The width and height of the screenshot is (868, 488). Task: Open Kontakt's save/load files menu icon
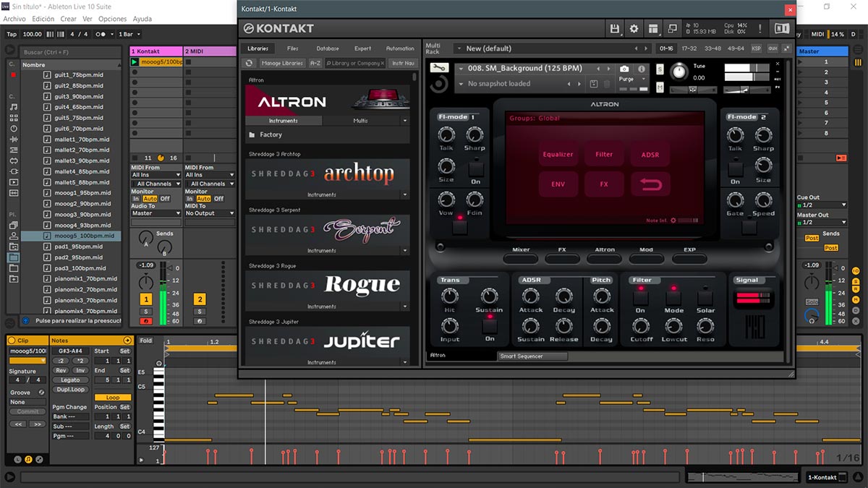pos(615,28)
